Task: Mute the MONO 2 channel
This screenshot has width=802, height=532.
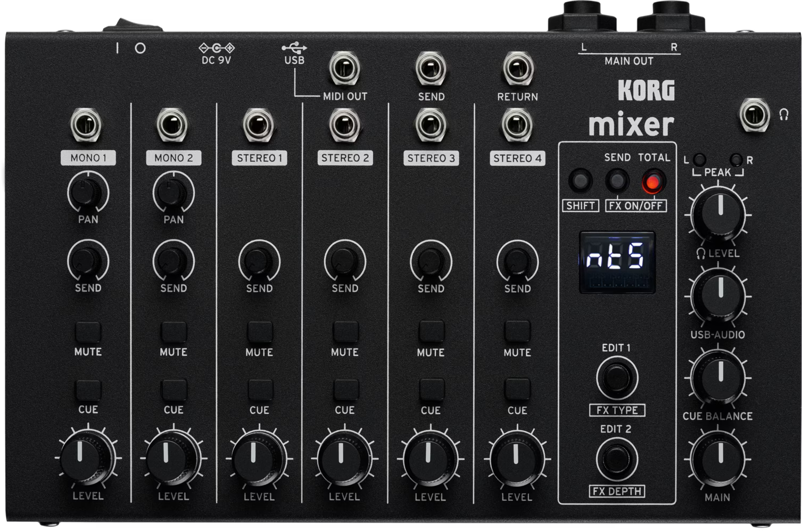Action: (173, 331)
